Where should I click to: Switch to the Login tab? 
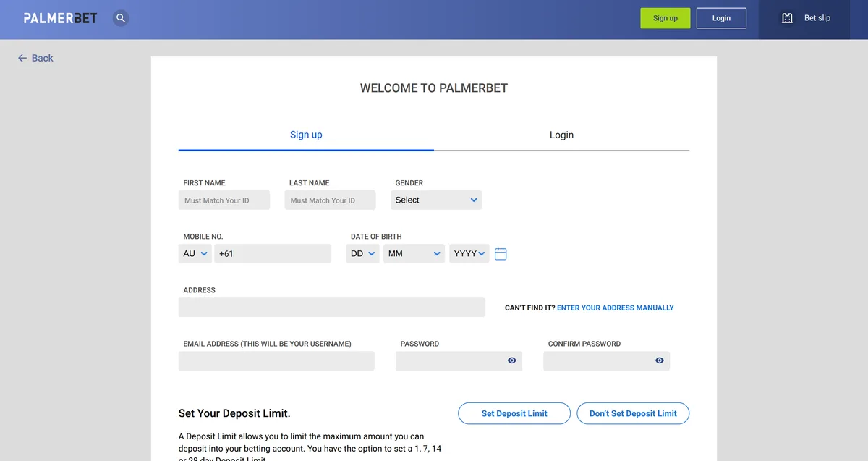pos(561,135)
